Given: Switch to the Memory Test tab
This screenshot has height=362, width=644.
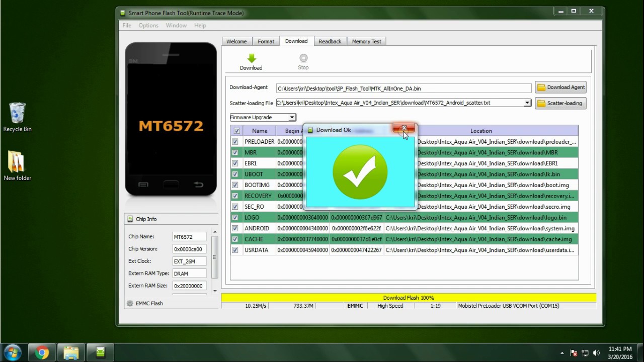Looking at the screenshot, I should 367,41.
